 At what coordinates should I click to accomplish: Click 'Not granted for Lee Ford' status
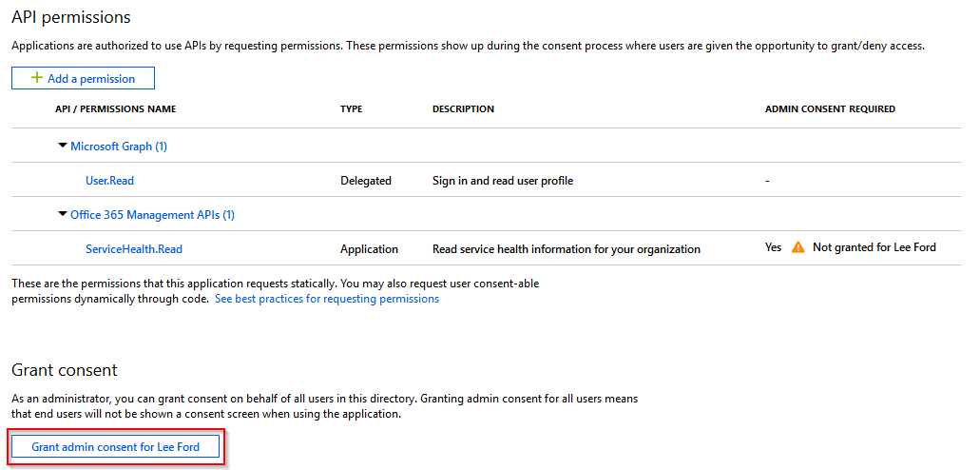tap(874, 247)
